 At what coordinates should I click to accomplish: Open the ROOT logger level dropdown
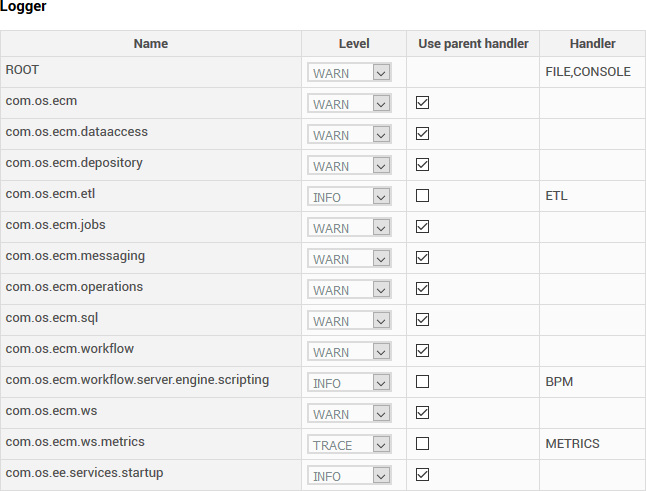pyautogui.click(x=349, y=72)
